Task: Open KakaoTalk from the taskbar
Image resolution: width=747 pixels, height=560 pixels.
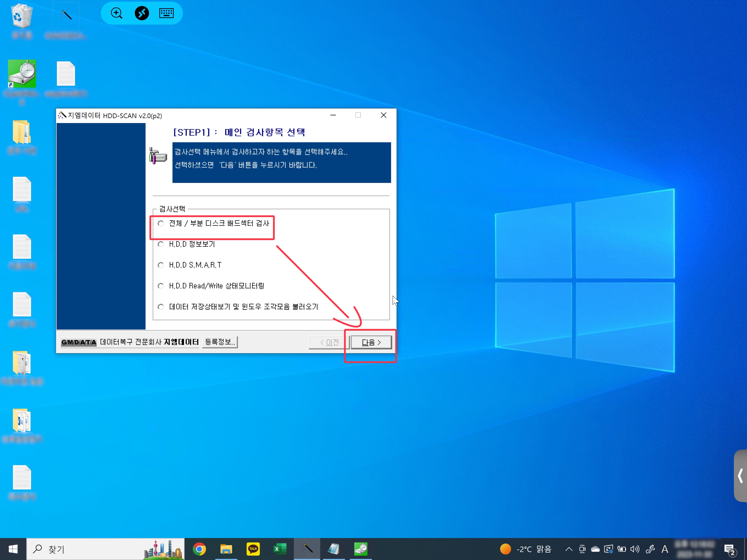Action: 253,549
